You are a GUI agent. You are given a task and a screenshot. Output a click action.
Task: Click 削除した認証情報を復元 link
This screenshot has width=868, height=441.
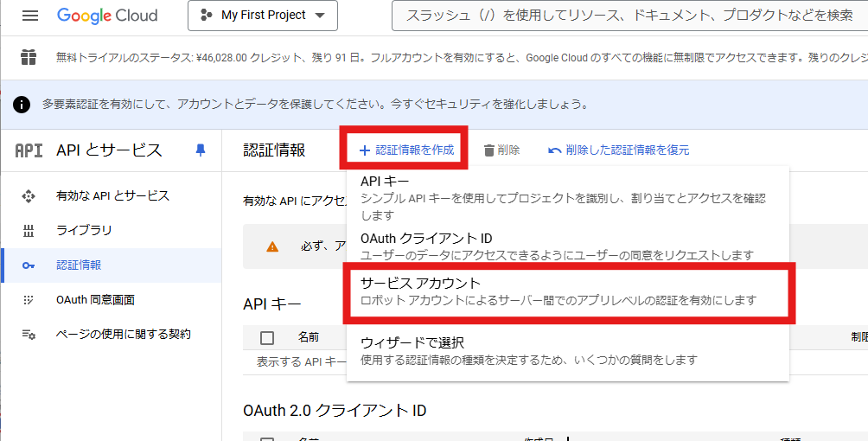[619, 150]
